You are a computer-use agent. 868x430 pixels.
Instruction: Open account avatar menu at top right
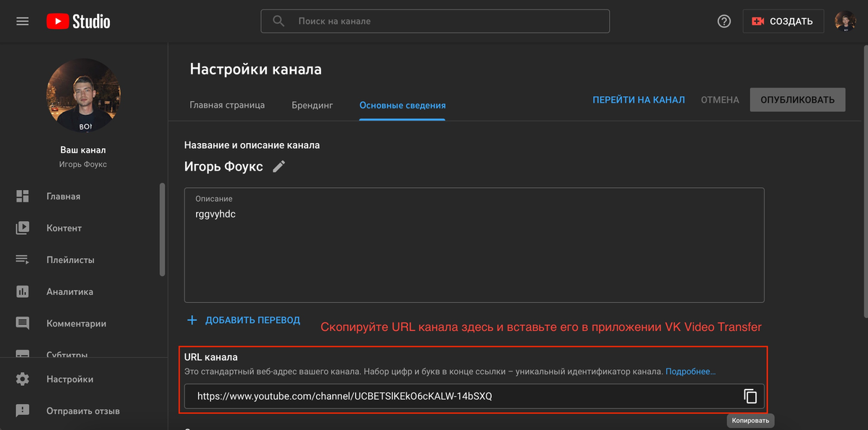tap(846, 22)
